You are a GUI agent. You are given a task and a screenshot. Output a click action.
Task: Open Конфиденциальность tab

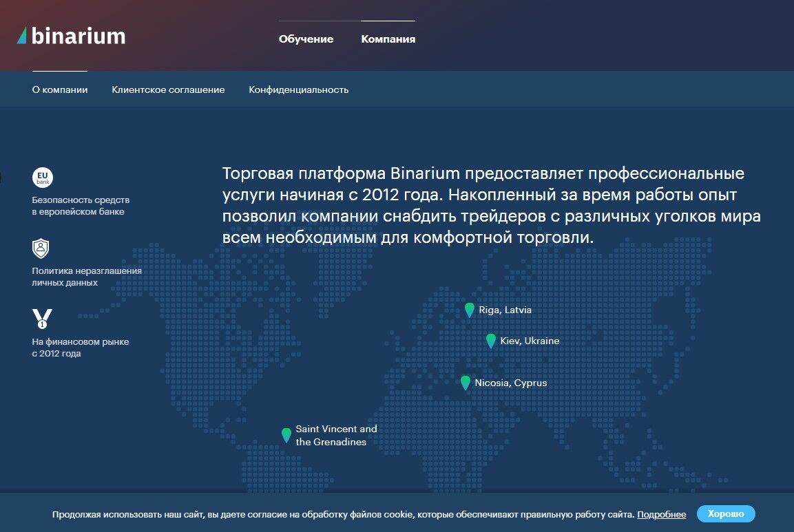click(298, 89)
